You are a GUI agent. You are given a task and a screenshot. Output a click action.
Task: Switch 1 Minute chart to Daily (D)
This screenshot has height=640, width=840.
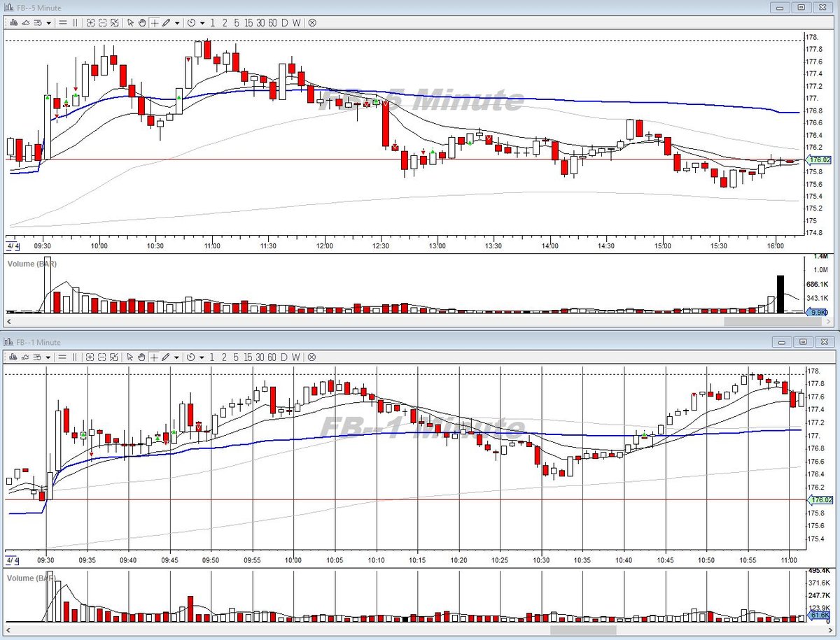coord(285,356)
